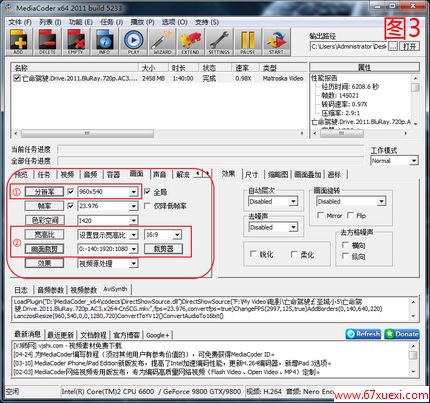The image size is (430, 403).
Task: Open the 画面旋转 Disabled dropdown
Action: point(381,201)
